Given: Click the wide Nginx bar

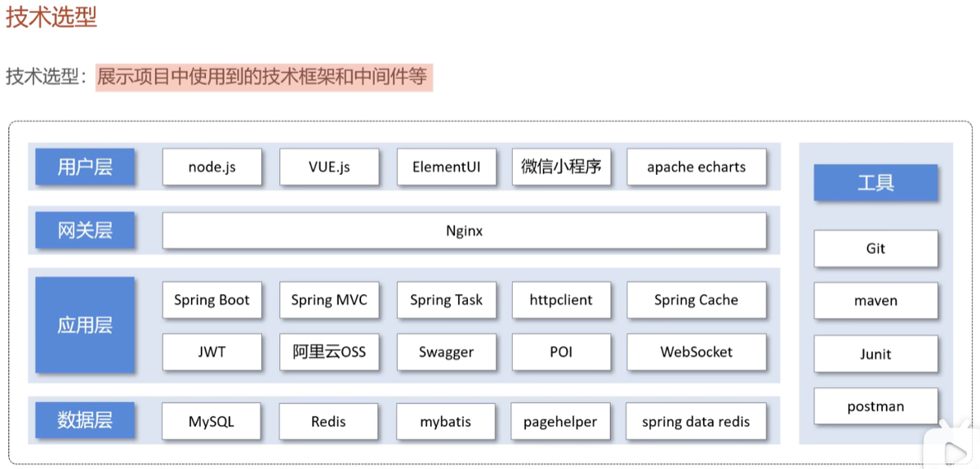Looking at the screenshot, I should [x=464, y=230].
